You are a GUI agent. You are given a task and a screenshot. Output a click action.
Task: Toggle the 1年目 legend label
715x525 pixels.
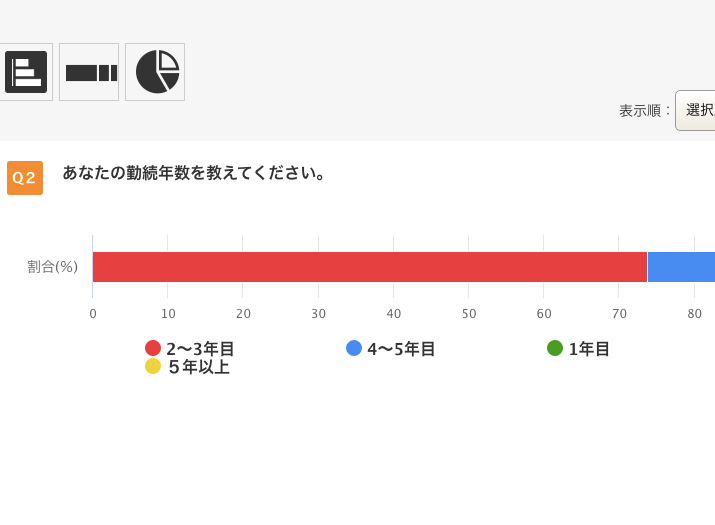589,349
